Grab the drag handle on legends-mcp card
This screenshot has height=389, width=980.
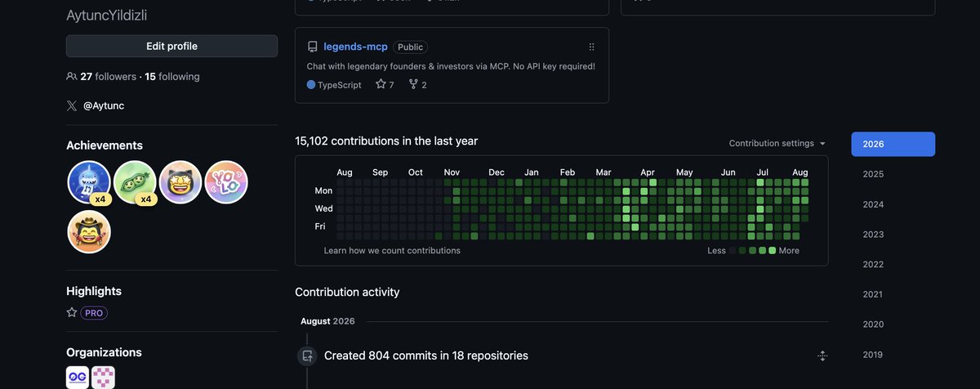pyautogui.click(x=592, y=47)
